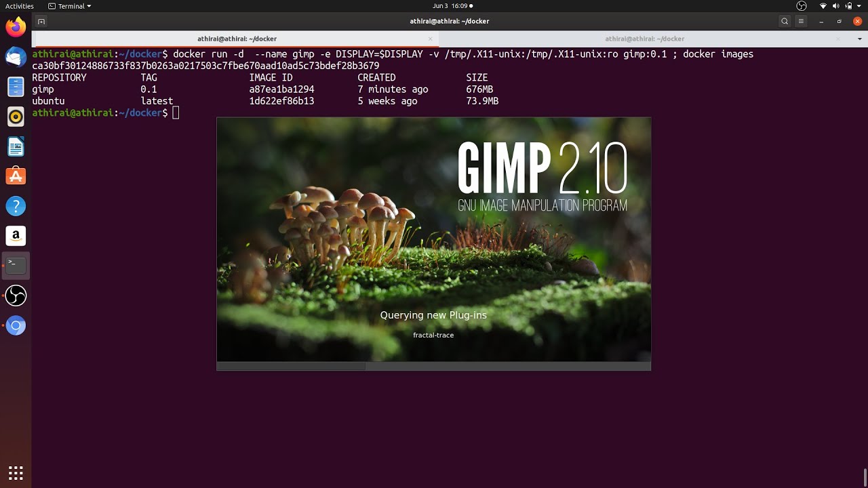
Task: Open the power/battery indicator
Action: (850, 6)
